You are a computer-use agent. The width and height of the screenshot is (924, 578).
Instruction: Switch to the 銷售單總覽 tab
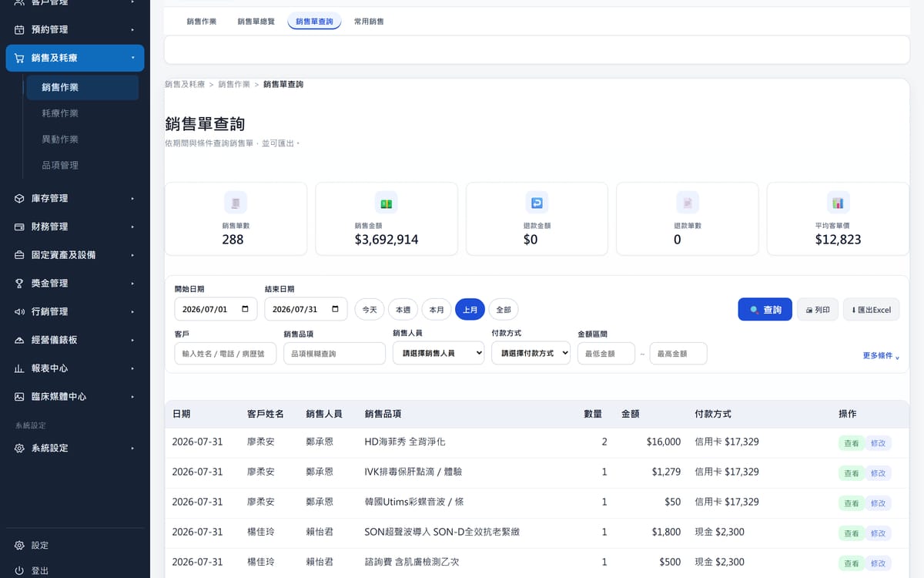click(x=256, y=22)
